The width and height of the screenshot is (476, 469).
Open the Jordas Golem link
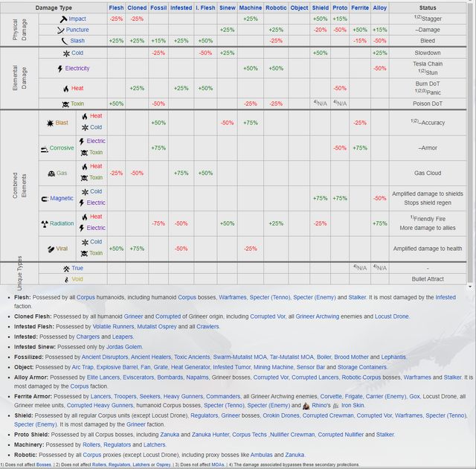pos(124,347)
